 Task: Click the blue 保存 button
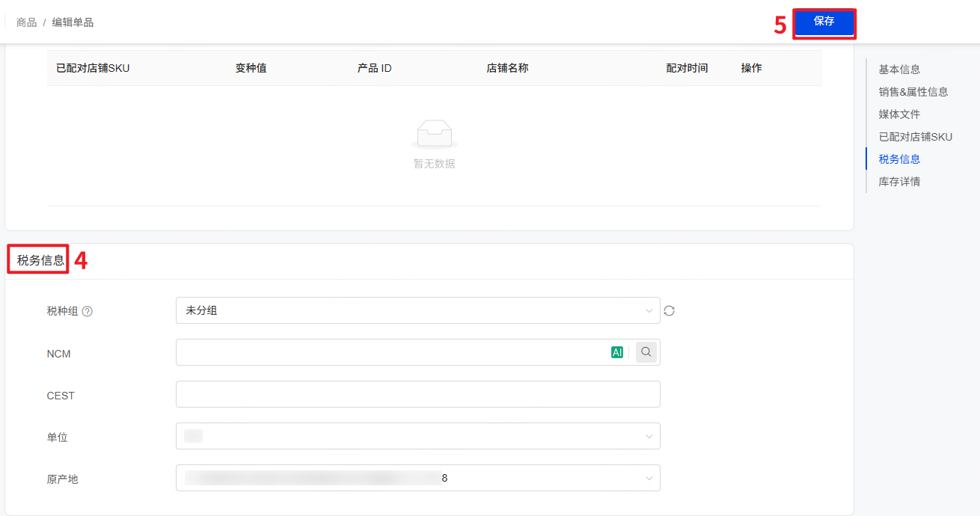(824, 22)
